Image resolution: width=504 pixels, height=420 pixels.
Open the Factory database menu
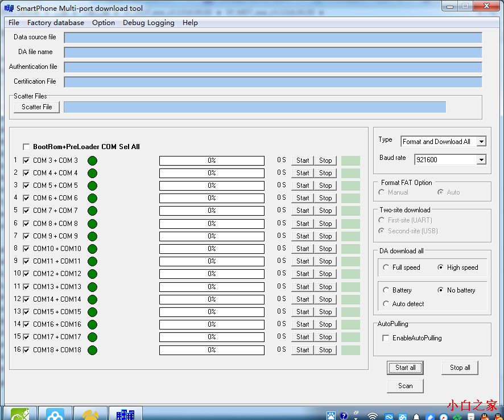(x=56, y=23)
